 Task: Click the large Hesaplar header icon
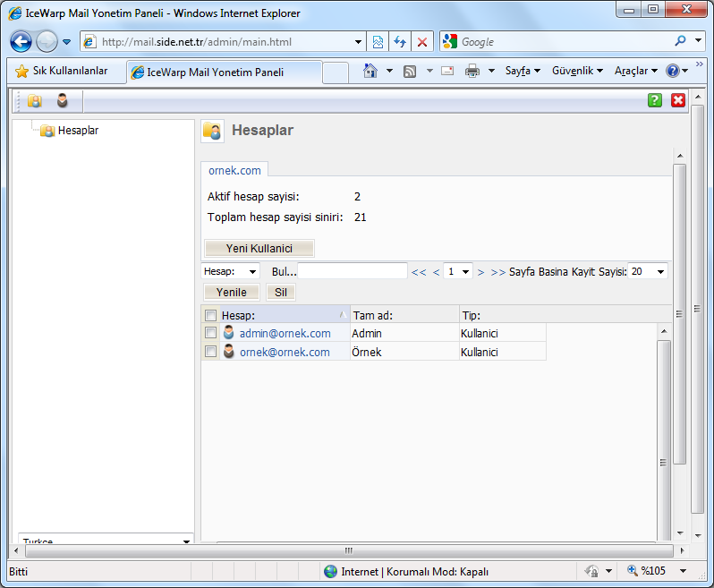(212, 132)
